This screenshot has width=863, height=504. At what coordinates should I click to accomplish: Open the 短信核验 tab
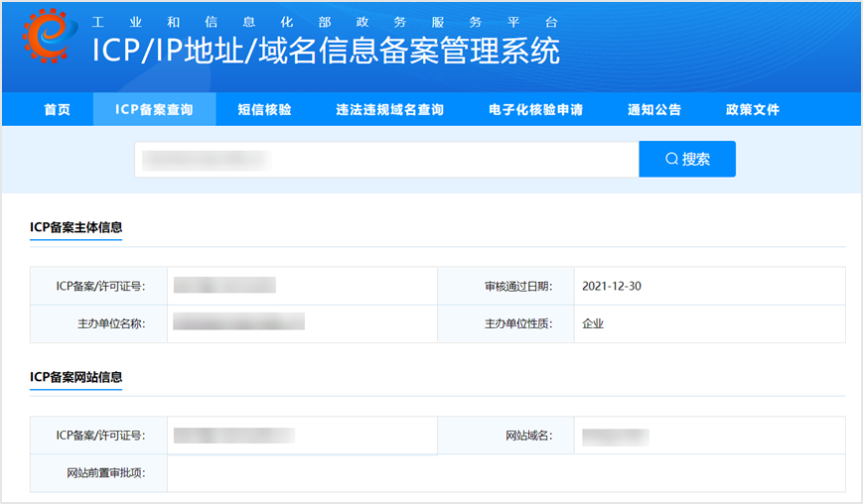point(265,110)
